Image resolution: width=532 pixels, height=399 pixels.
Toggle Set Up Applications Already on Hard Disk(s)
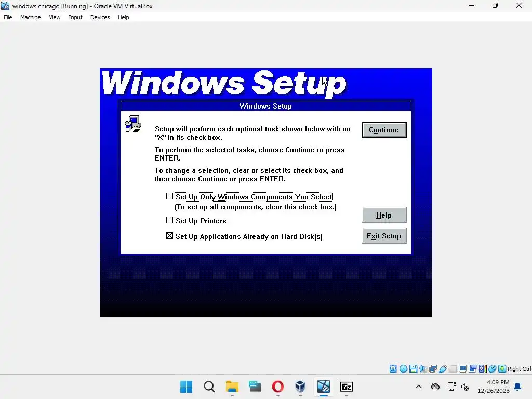170,236
